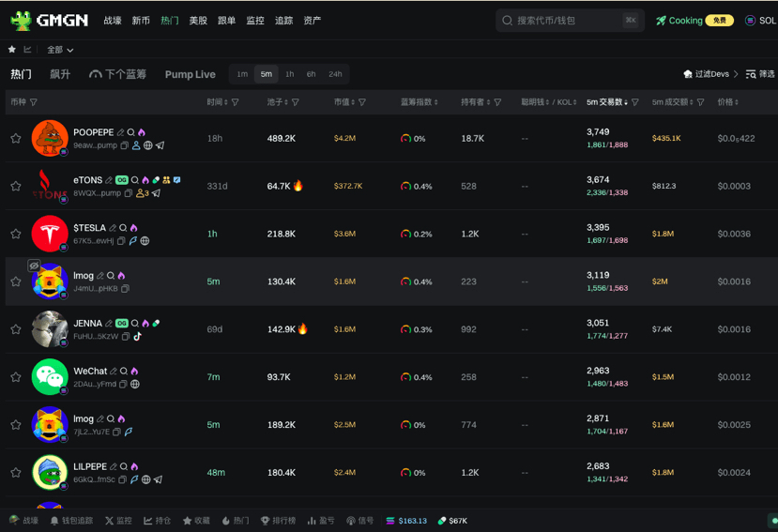The width and height of the screenshot is (778, 532).
Task: Select the 1h timeframe
Action: [290, 74]
